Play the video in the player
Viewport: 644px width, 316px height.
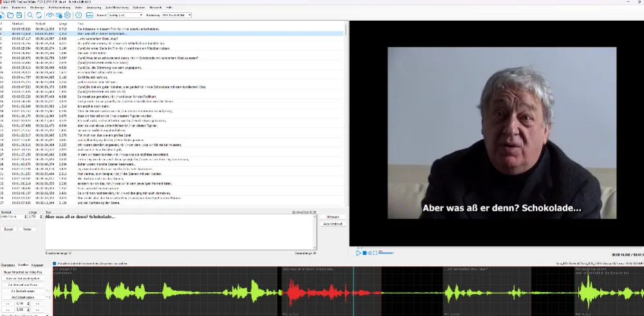pos(358,253)
